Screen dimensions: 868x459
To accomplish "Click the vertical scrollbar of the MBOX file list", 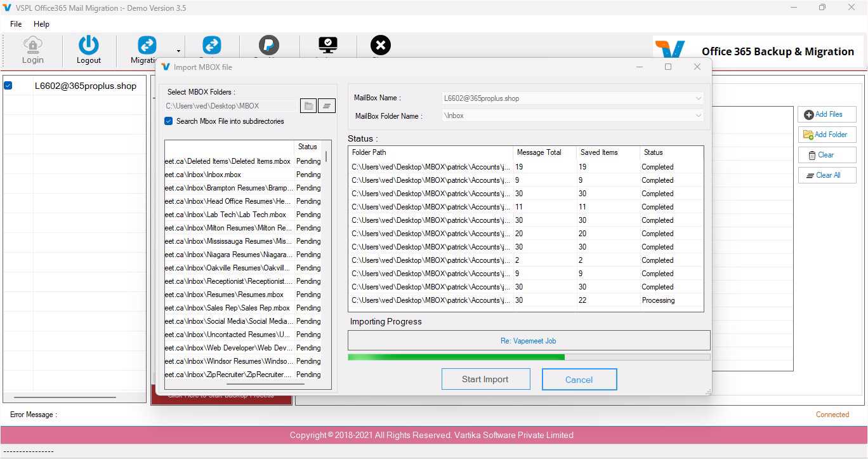I will (x=327, y=156).
